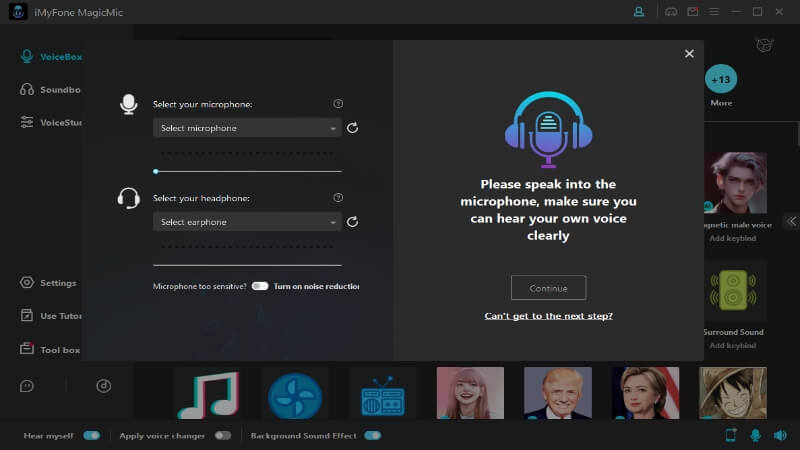Open help for headphone selection
Viewport: 800px width, 450px height.
pyautogui.click(x=338, y=197)
